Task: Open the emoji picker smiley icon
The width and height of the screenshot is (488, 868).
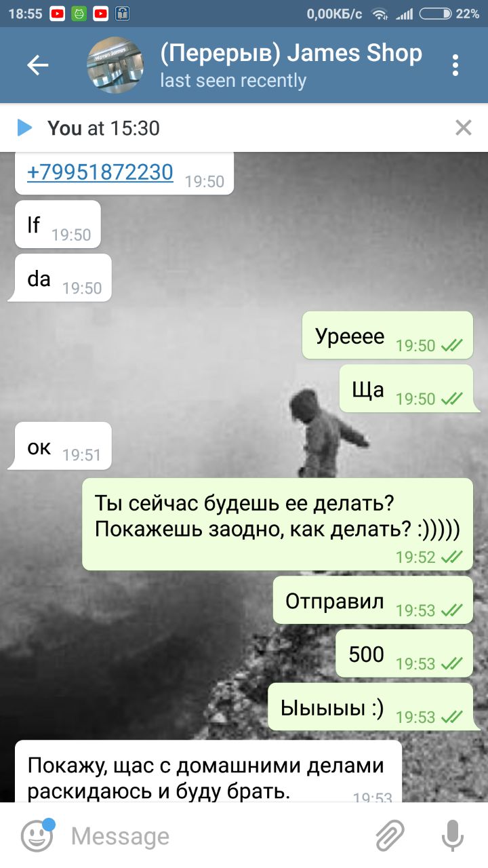Action: pyautogui.click(x=37, y=835)
